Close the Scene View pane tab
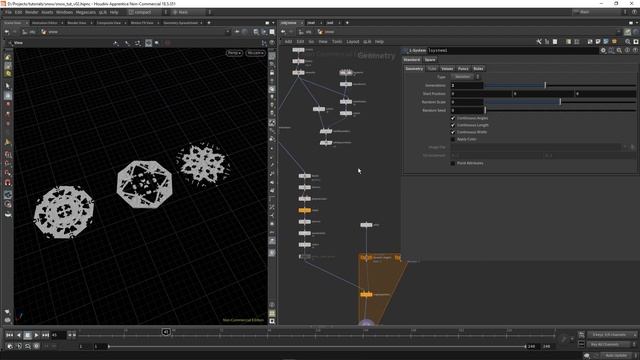The height and width of the screenshot is (360, 640). (x=27, y=23)
